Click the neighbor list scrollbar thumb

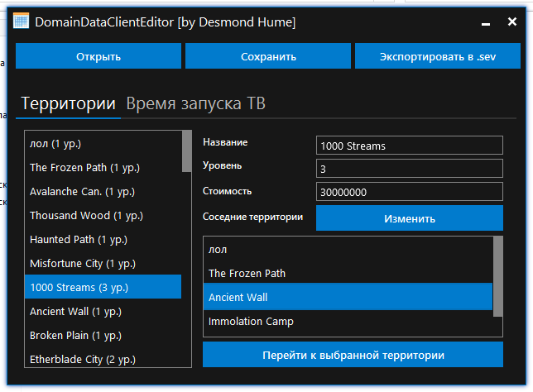[x=497, y=277]
